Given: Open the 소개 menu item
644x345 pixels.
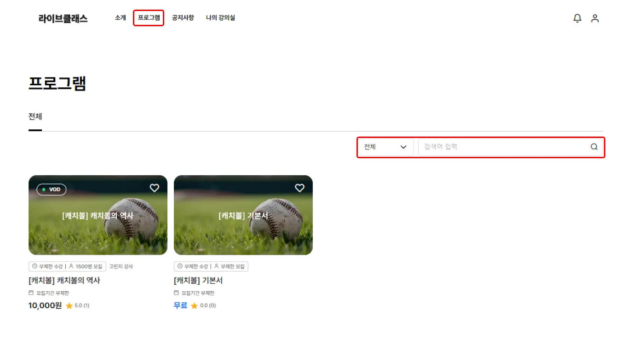Looking at the screenshot, I should tap(121, 18).
